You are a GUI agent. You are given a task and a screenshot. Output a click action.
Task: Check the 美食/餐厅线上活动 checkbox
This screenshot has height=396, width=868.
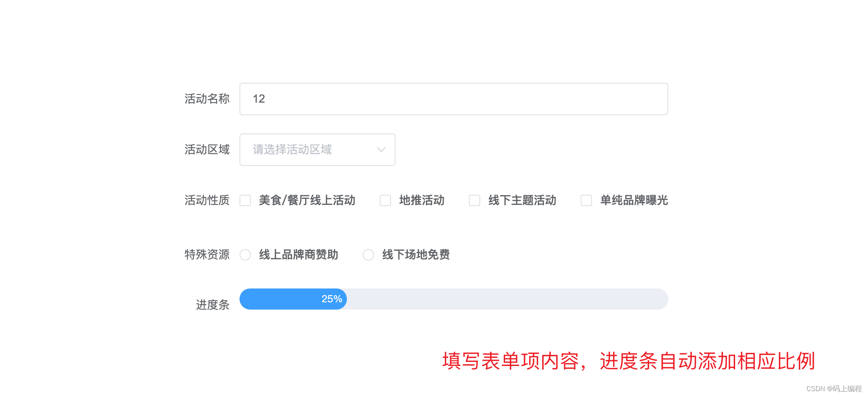(x=245, y=200)
